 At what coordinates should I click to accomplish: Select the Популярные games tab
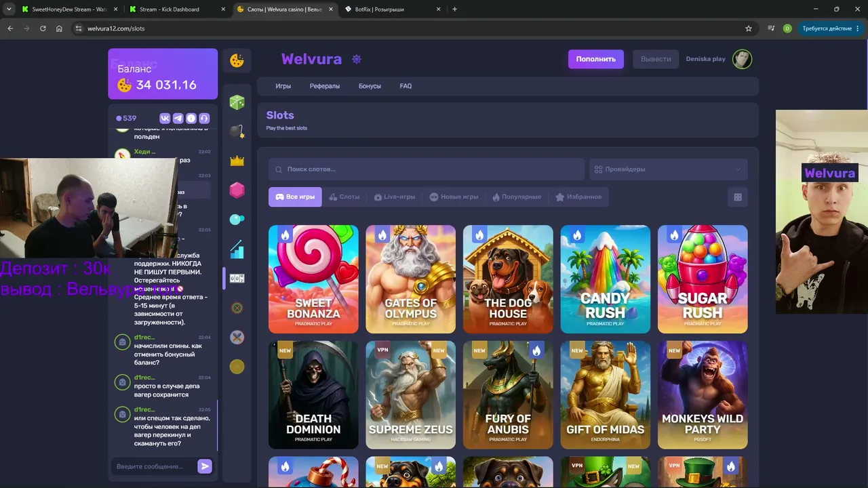click(517, 197)
